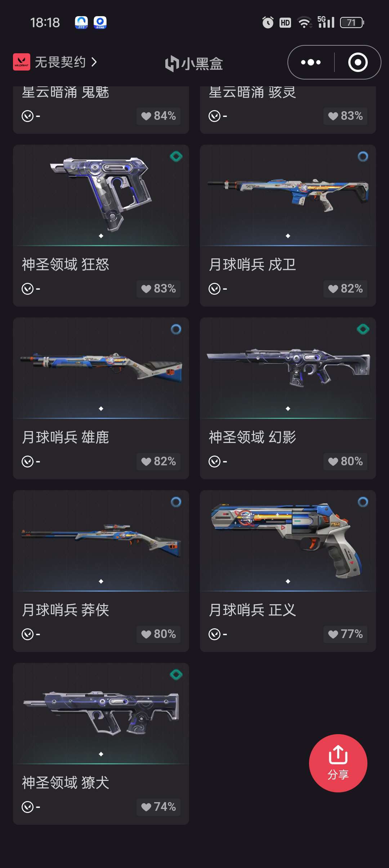Select the green tier icon on 神圣领域 狂怒
Image resolution: width=389 pixels, height=868 pixels.
[x=176, y=157]
